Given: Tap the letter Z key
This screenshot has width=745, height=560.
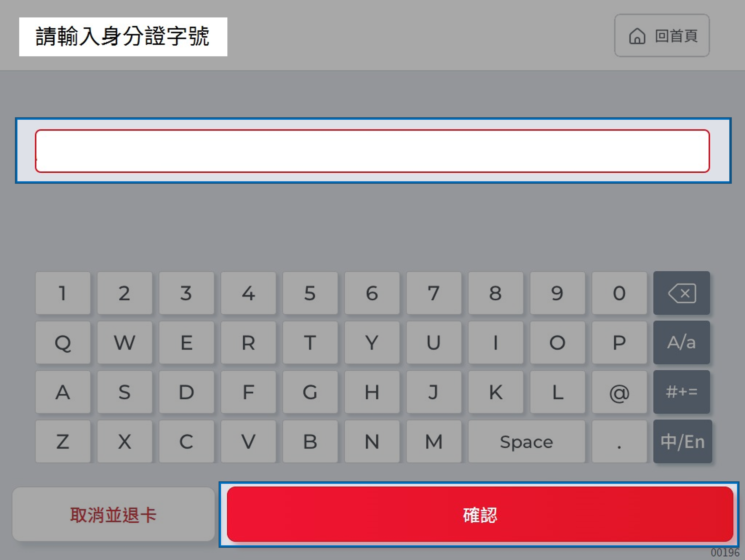Looking at the screenshot, I should tap(63, 441).
